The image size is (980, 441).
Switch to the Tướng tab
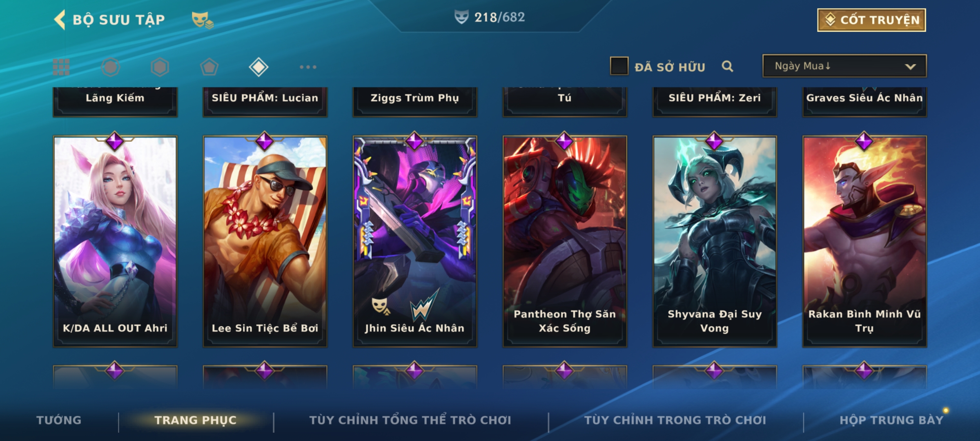point(59,420)
